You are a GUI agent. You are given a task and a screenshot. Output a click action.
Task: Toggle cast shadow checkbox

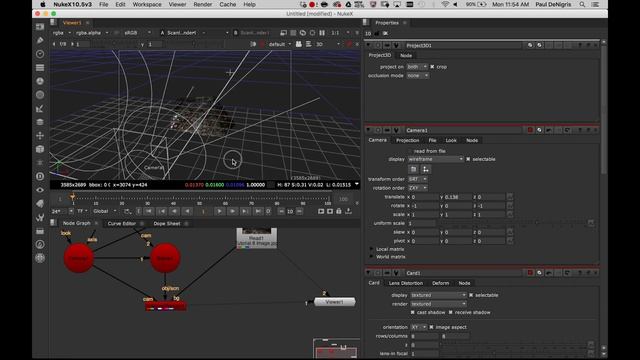(413, 313)
